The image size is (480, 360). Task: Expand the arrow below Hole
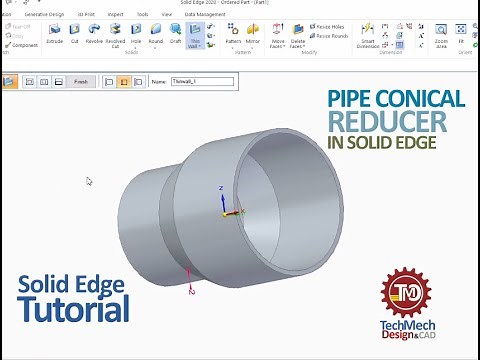coord(136,48)
